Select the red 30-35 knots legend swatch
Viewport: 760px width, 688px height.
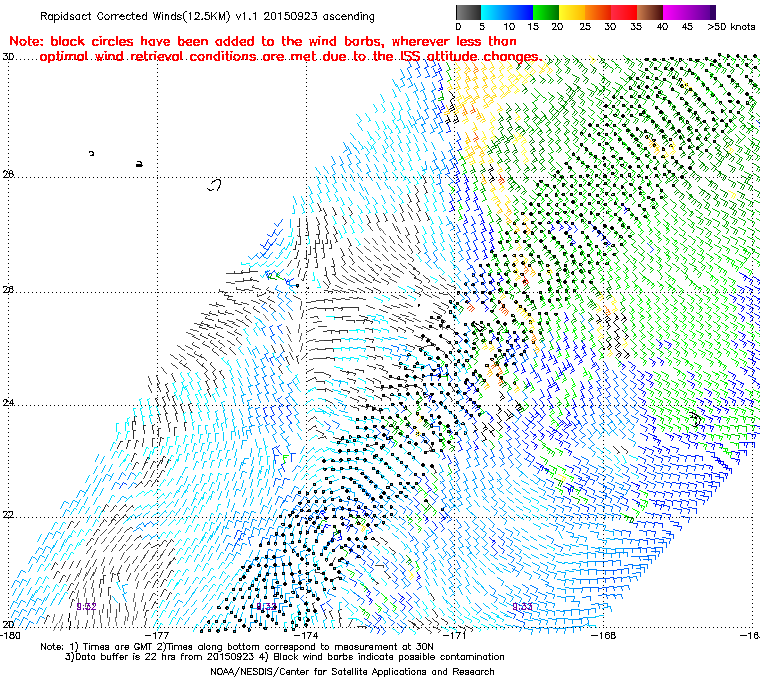tap(624, 13)
